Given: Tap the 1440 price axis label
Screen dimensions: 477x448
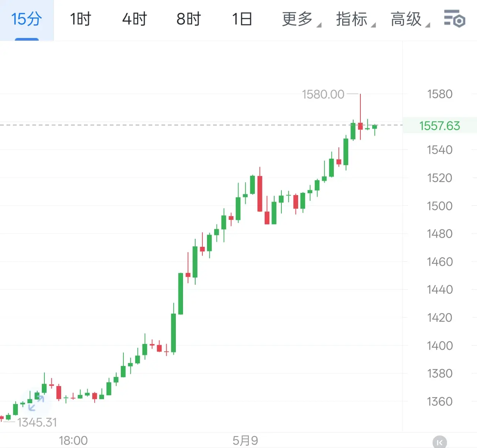Looking at the screenshot, I should pos(440,289).
